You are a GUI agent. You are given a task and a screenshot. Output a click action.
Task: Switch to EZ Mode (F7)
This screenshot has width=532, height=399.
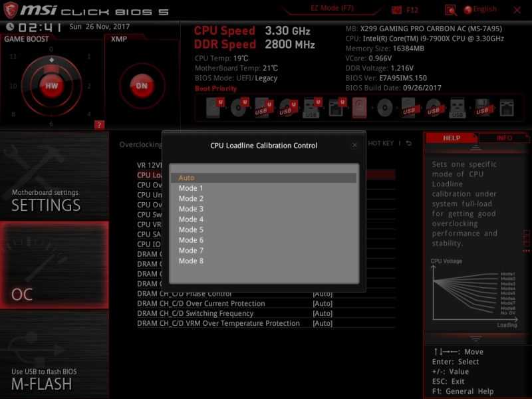332,8
